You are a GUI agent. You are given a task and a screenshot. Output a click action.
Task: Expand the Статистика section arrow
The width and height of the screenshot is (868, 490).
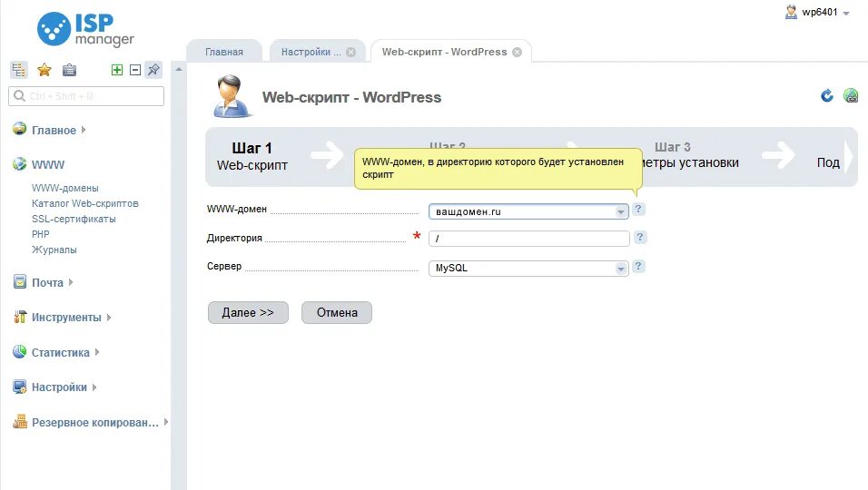click(x=97, y=352)
